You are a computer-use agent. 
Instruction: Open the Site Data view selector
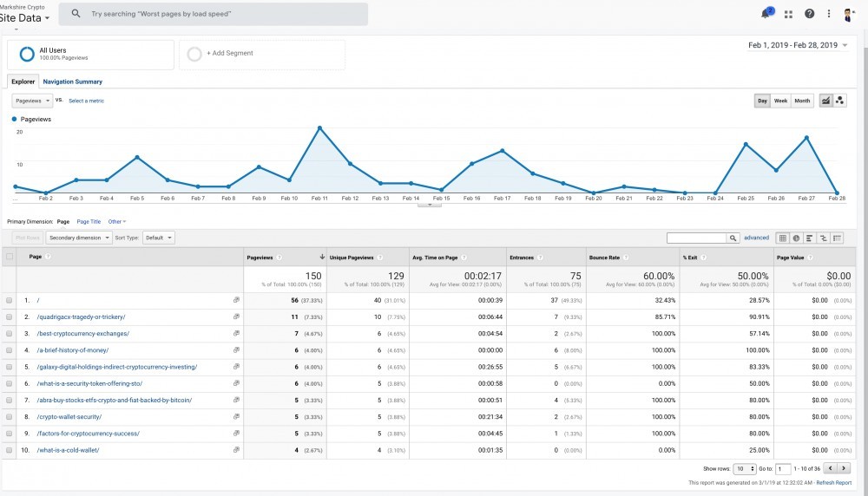coord(24,17)
